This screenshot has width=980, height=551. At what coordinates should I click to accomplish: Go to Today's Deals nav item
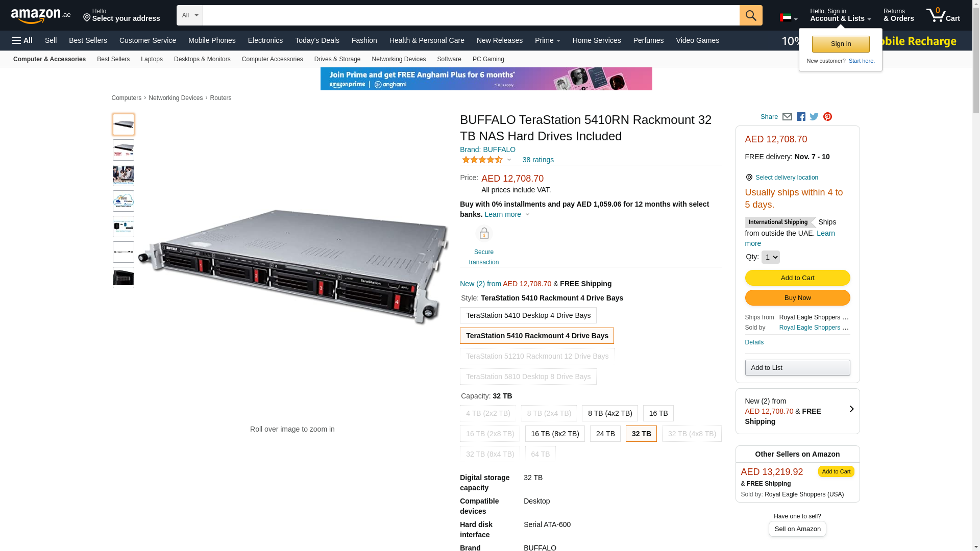point(316,40)
